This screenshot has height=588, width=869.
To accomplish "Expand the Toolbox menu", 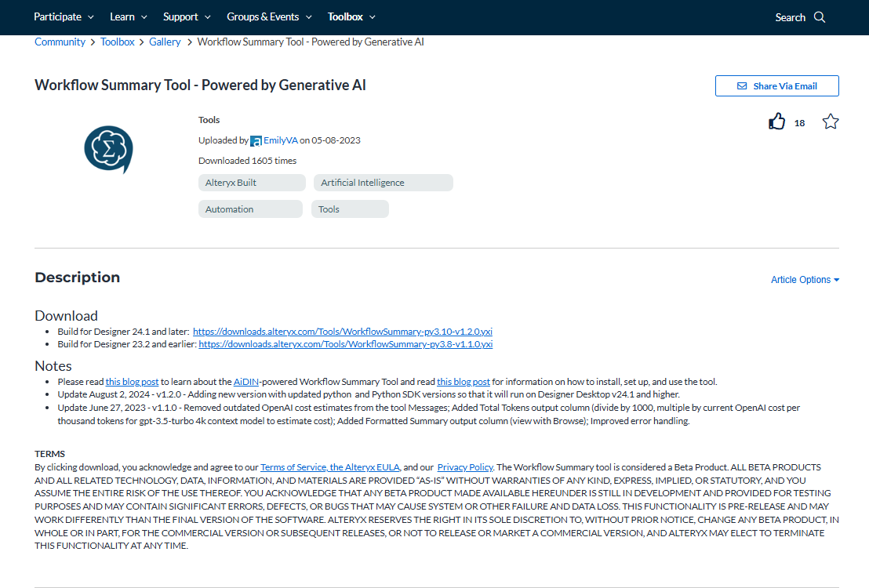I will pos(351,17).
